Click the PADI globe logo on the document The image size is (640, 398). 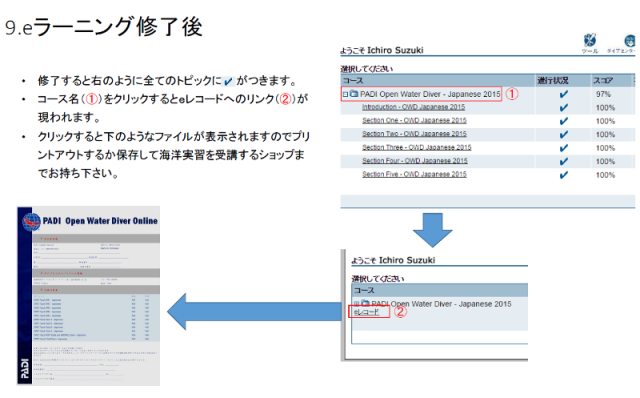[x=31, y=222]
